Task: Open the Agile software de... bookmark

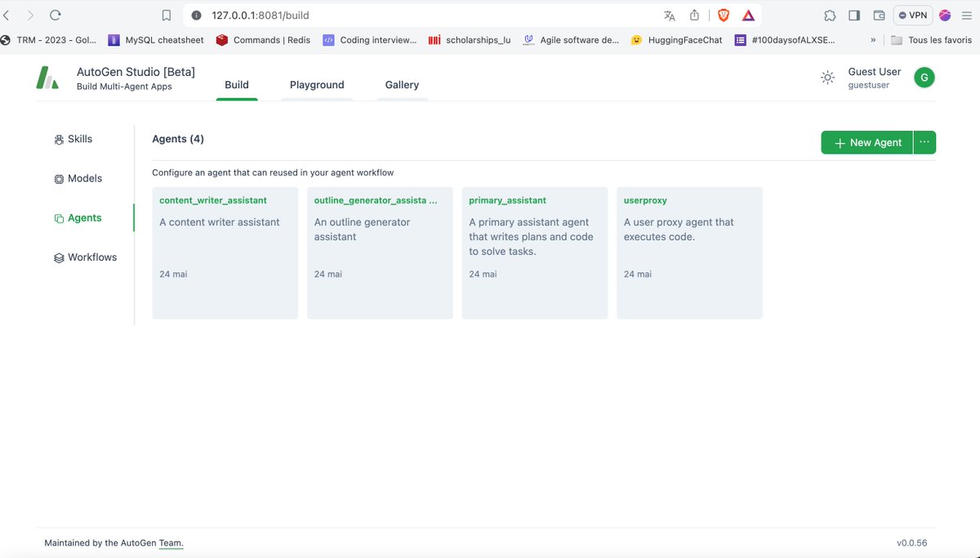Action: [x=571, y=39]
